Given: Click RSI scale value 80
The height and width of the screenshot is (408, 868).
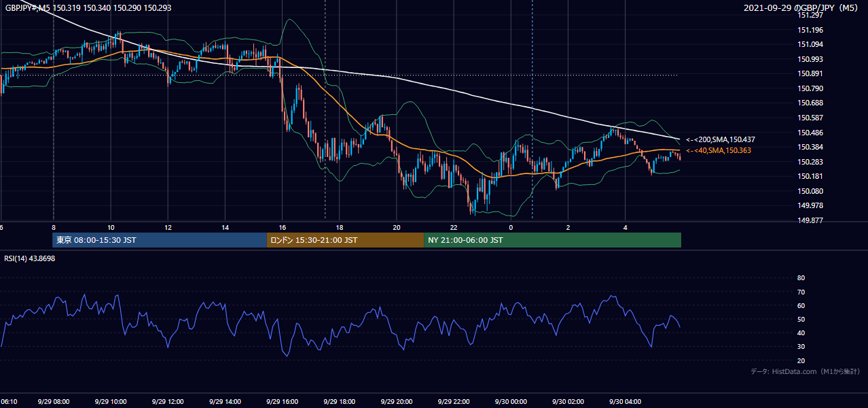Looking at the screenshot, I should [801, 278].
